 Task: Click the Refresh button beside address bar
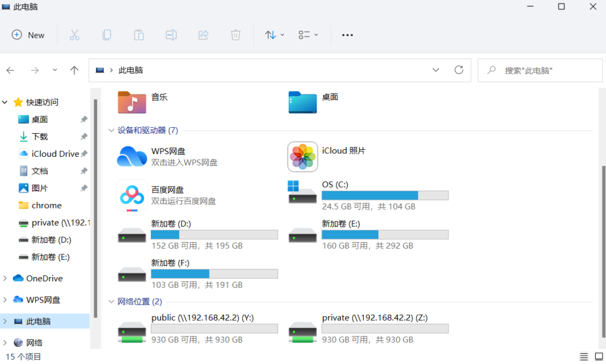pos(459,70)
